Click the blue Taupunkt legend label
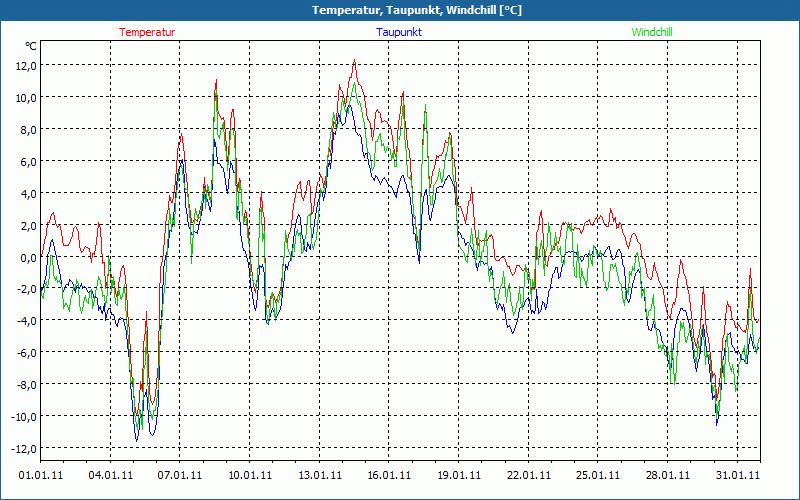The image size is (800, 500). click(x=399, y=32)
